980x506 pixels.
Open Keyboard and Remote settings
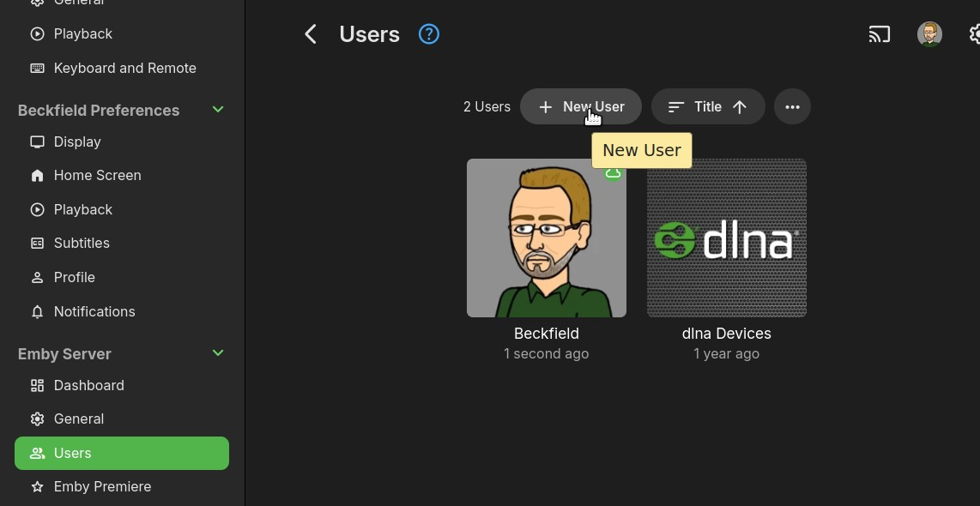(x=122, y=68)
